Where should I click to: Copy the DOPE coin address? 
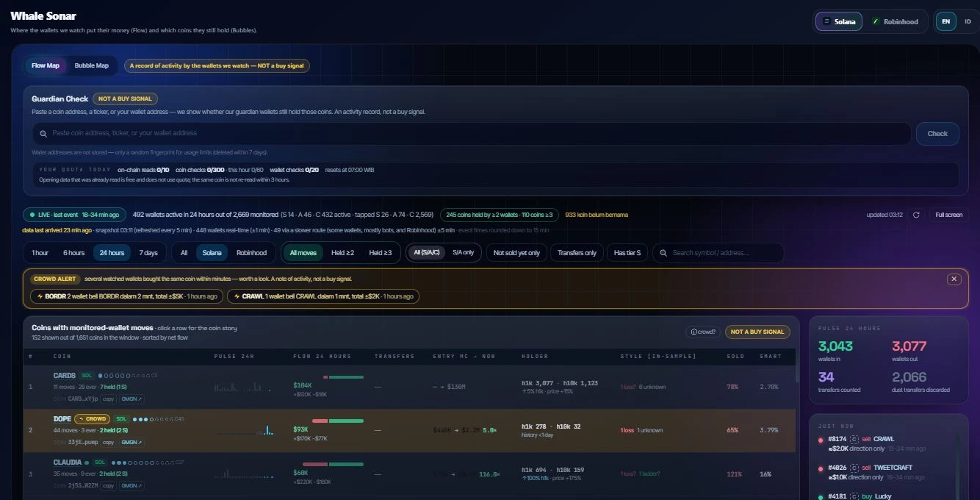[108, 442]
